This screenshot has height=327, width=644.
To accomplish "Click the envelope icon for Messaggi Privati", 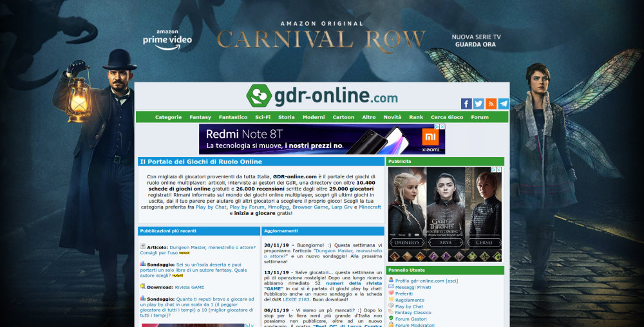I will coord(391,287).
